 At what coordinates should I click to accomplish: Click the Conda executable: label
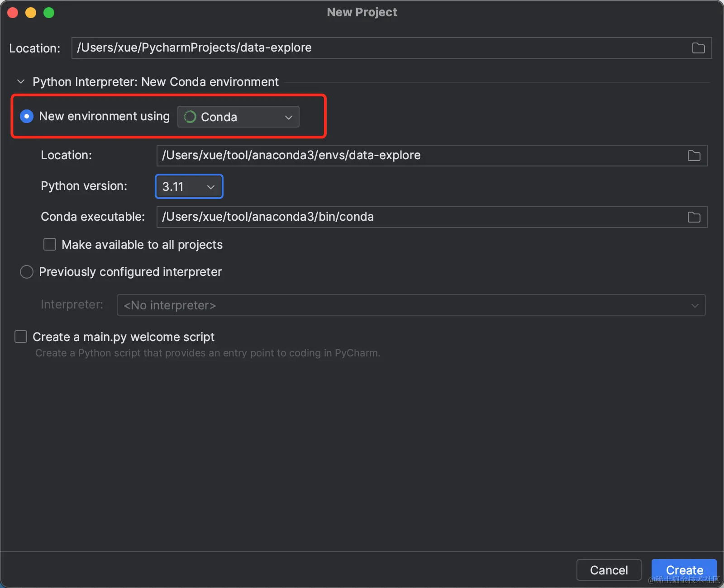pos(93,217)
